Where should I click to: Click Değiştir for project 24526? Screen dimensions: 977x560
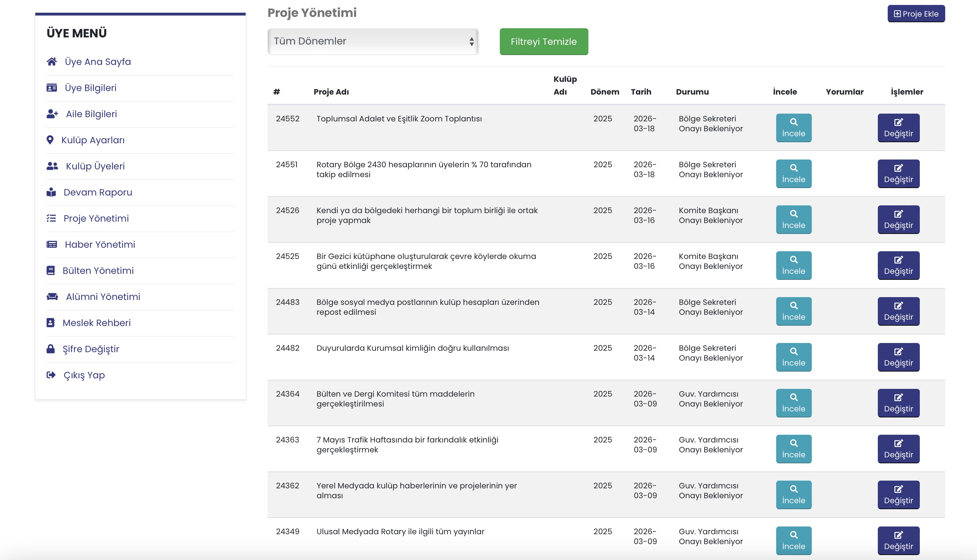click(898, 219)
